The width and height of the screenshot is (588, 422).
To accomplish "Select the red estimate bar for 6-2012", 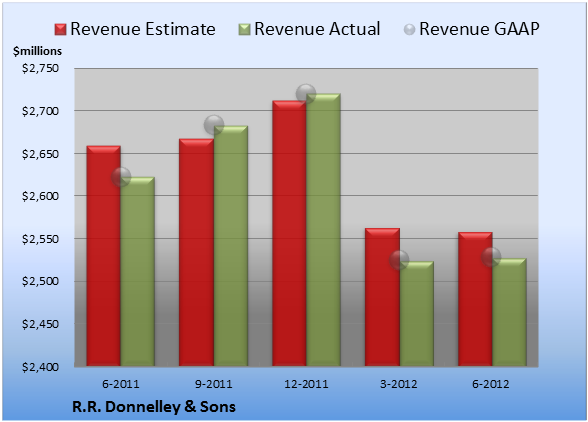I will (475, 299).
